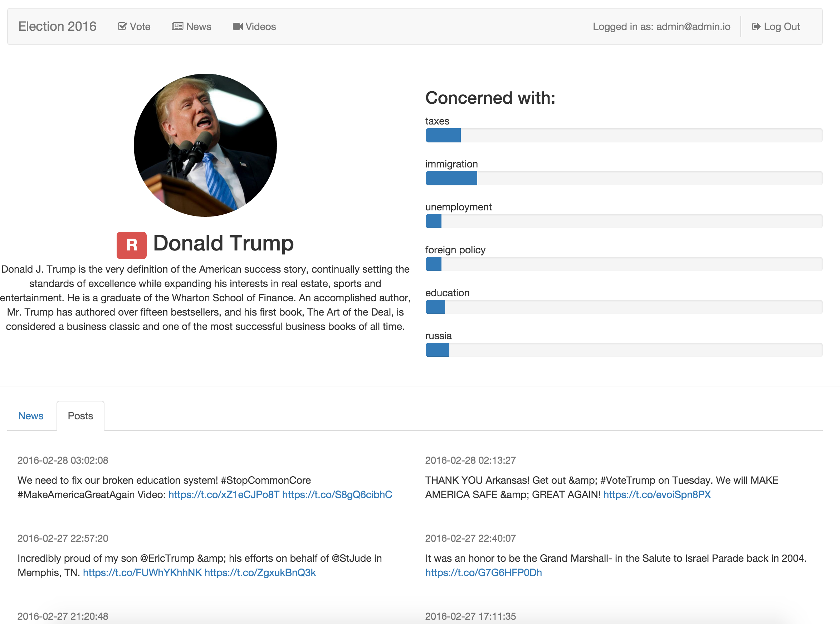Click the Videos camera icon
The width and height of the screenshot is (840, 624).
coord(238,26)
